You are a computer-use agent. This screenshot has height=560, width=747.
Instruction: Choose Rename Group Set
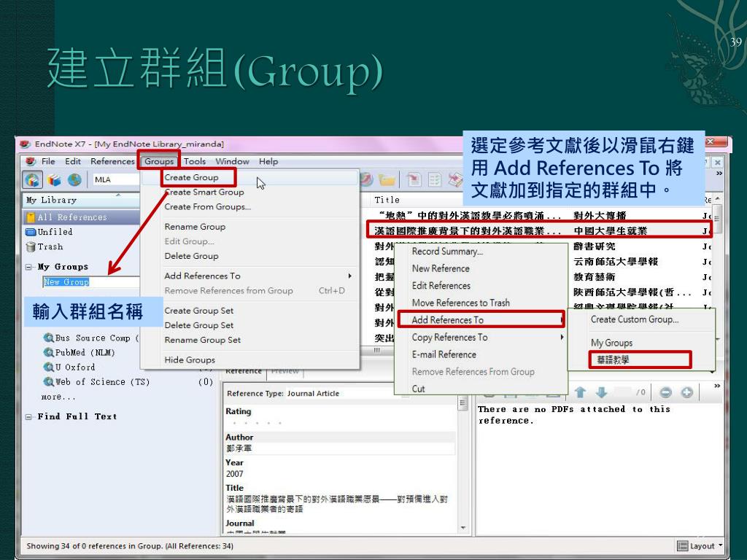point(203,340)
